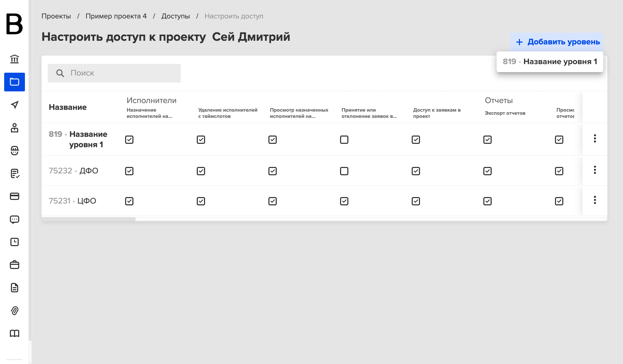Viewport: 623px width, 364px height.
Task: Uncheck Просмотр назначенных исполнителей for ДФО row
Action: point(273,171)
